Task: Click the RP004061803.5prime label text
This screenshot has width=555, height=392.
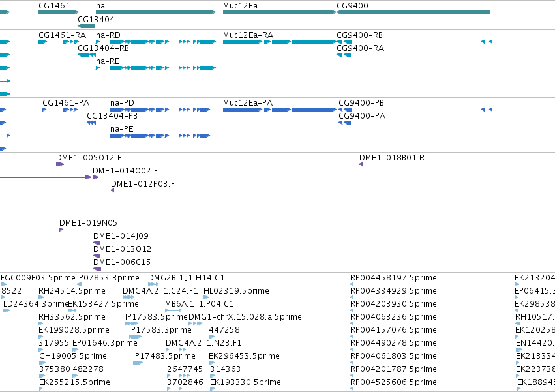Action: point(393,356)
